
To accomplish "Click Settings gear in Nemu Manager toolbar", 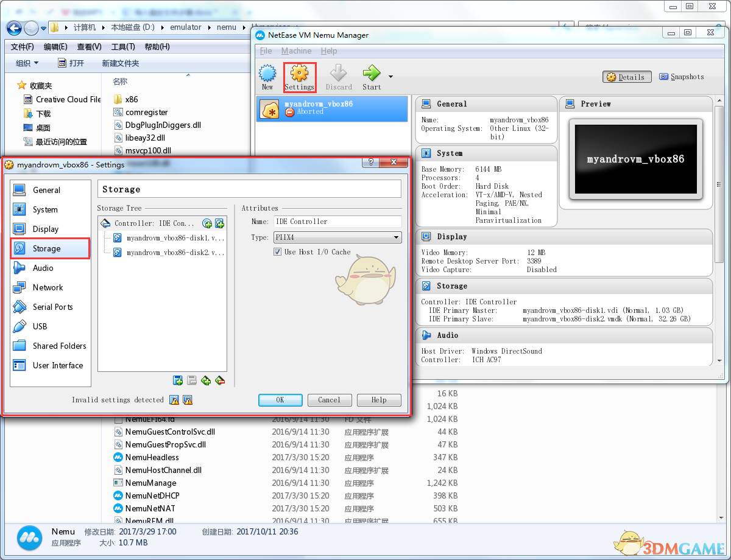I will [299, 77].
